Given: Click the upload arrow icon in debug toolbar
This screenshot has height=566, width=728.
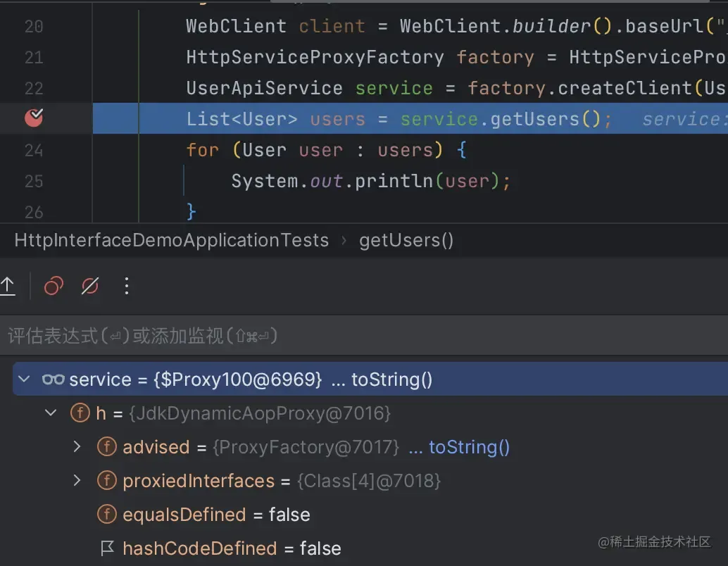Looking at the screenshot, I should pyautogui.click(x=8, y=286).
